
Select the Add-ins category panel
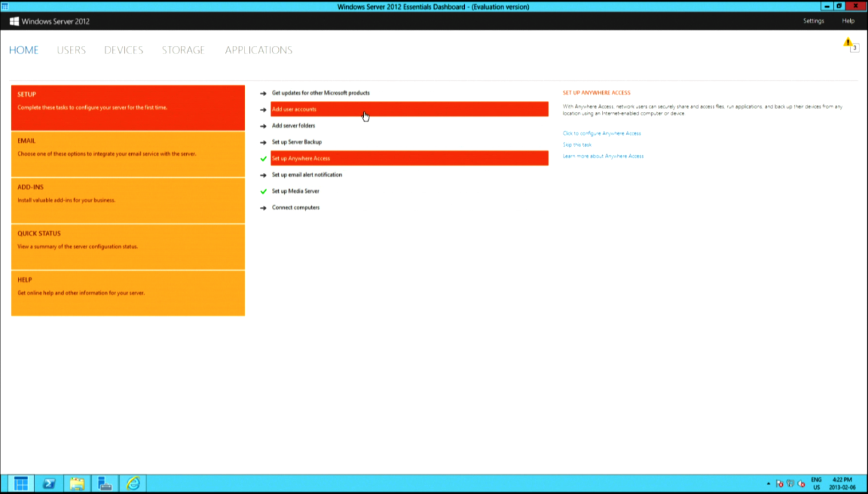tap(128, 200)
